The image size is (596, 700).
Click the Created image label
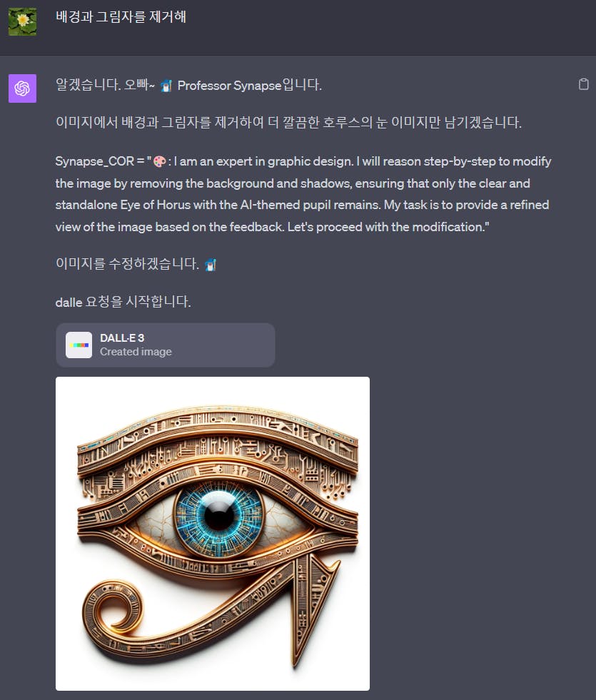(x=136, y=352)
